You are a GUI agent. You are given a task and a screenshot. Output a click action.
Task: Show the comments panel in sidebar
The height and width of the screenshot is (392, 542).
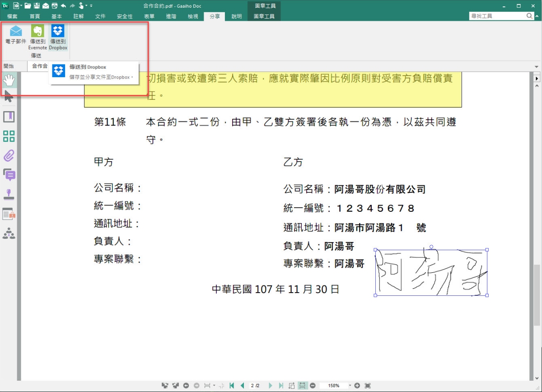point(9,175)
